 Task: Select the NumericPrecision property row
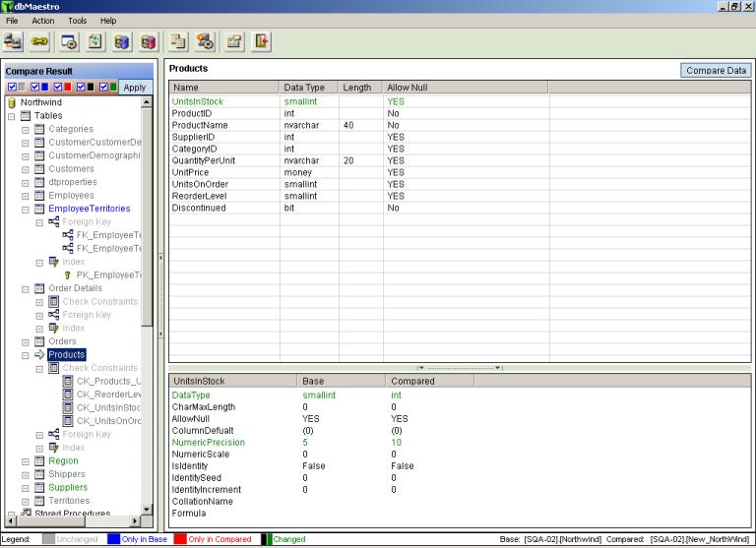click(x=460, y=443)
